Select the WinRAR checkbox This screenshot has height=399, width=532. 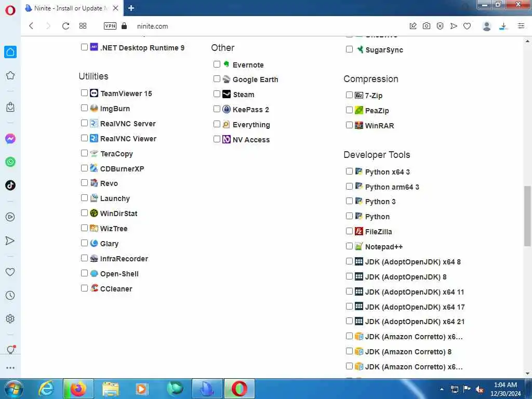pyautogui.click(x=349, y=125)
